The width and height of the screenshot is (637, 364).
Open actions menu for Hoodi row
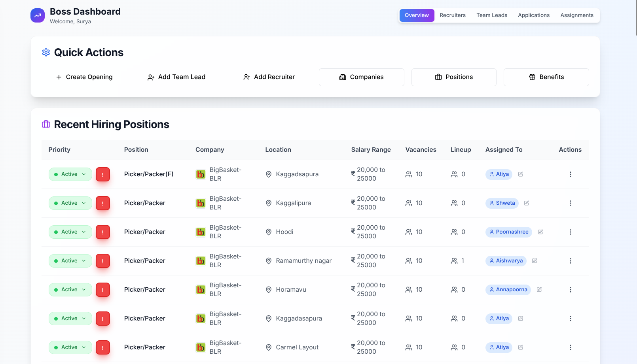tap(570, 232)
